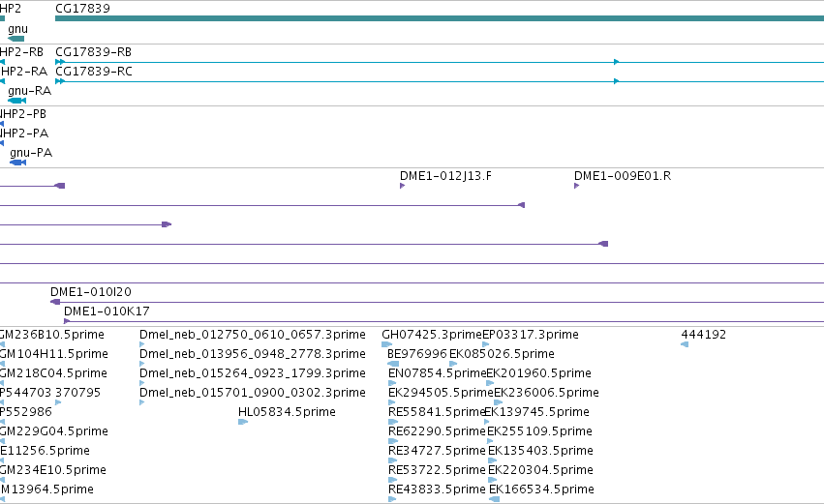Click the gnu-PA protein arrow glyph

click(x=17, y=163)
